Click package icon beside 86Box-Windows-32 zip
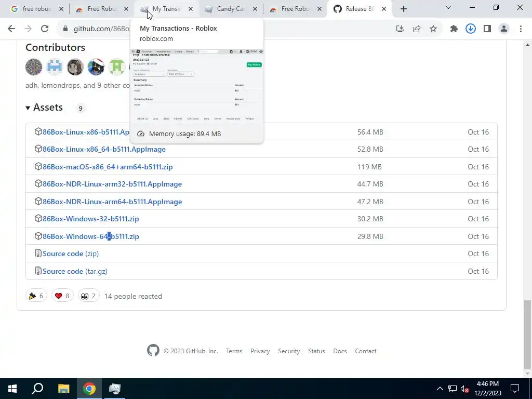532x399 pixels. [38, 219]
